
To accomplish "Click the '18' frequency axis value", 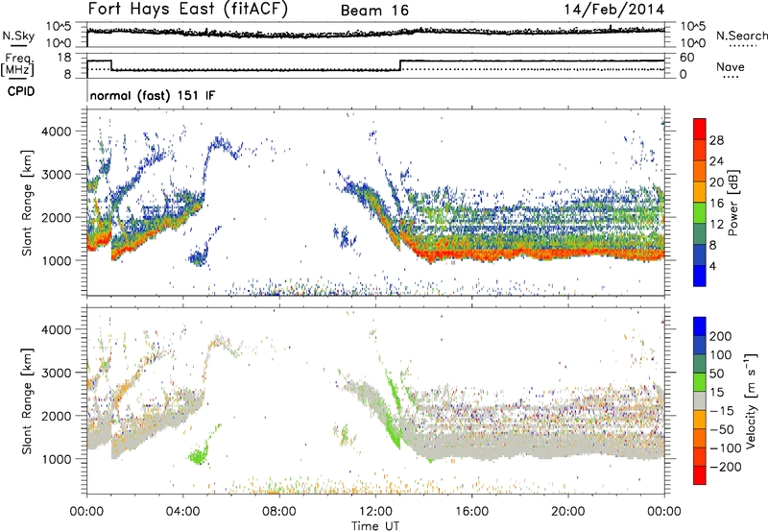I will point(64,58).
